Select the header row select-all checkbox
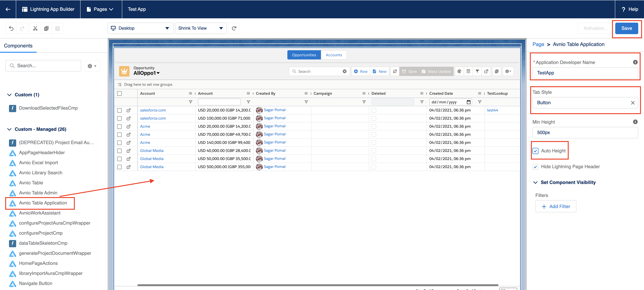 pyautogui.click(x=120, y=93)
